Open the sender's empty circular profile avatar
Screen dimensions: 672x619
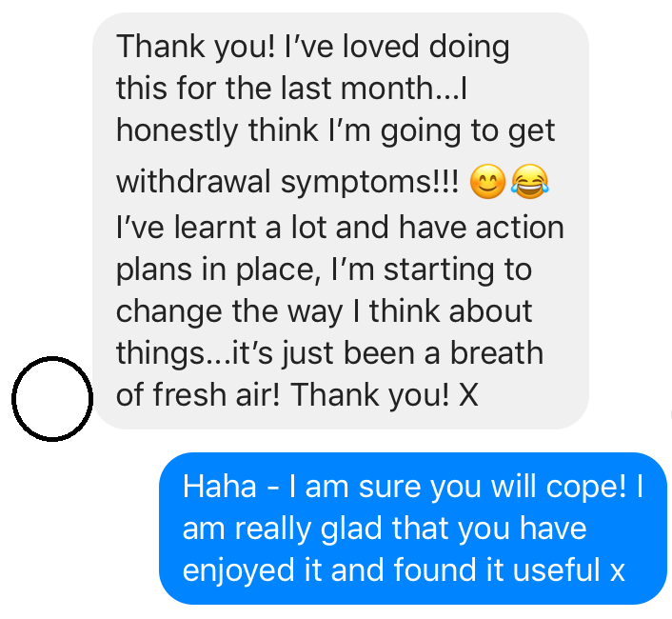[x=52, y=399]
